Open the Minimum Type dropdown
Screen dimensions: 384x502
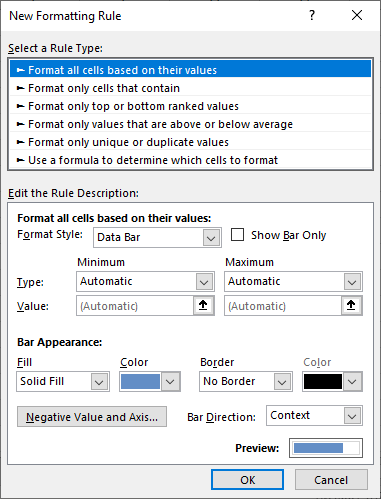(145, 282)
